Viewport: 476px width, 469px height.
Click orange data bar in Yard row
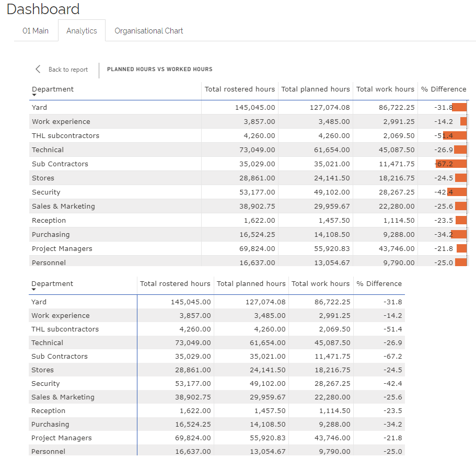point(459,107)
